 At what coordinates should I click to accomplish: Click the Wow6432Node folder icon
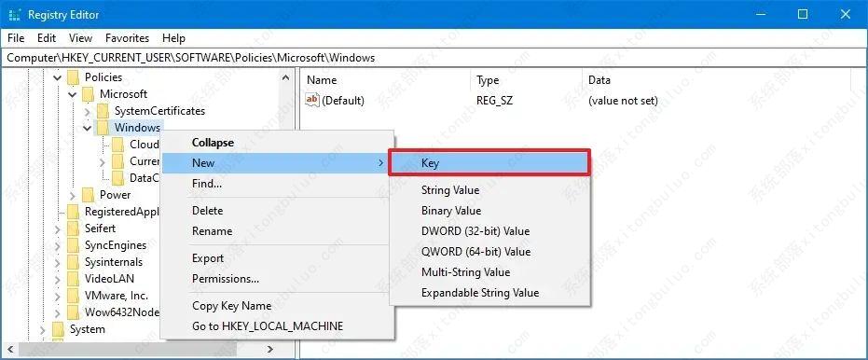(73, 312)
